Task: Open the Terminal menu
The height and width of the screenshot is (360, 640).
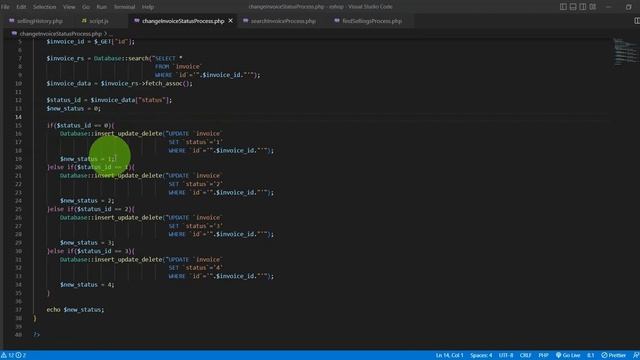Action: click(x=124, y=7)
